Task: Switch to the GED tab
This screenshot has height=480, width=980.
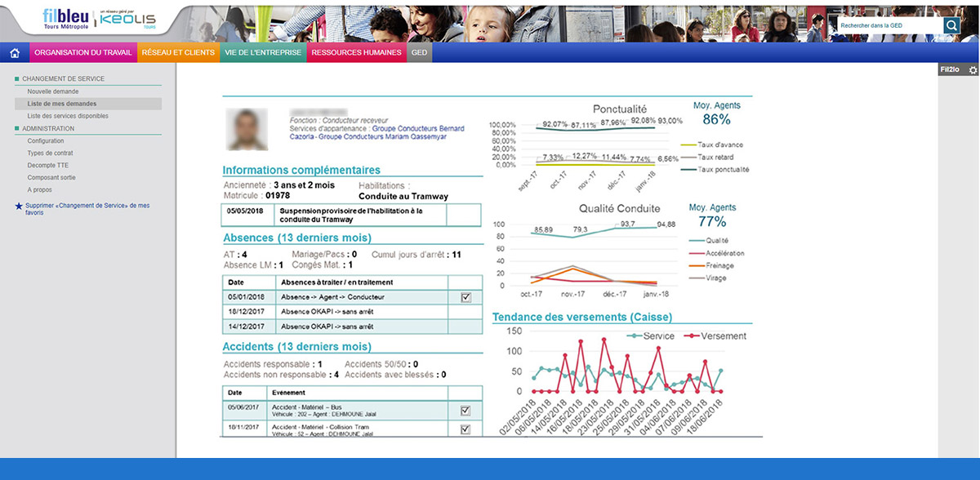Action: [420, 53]
